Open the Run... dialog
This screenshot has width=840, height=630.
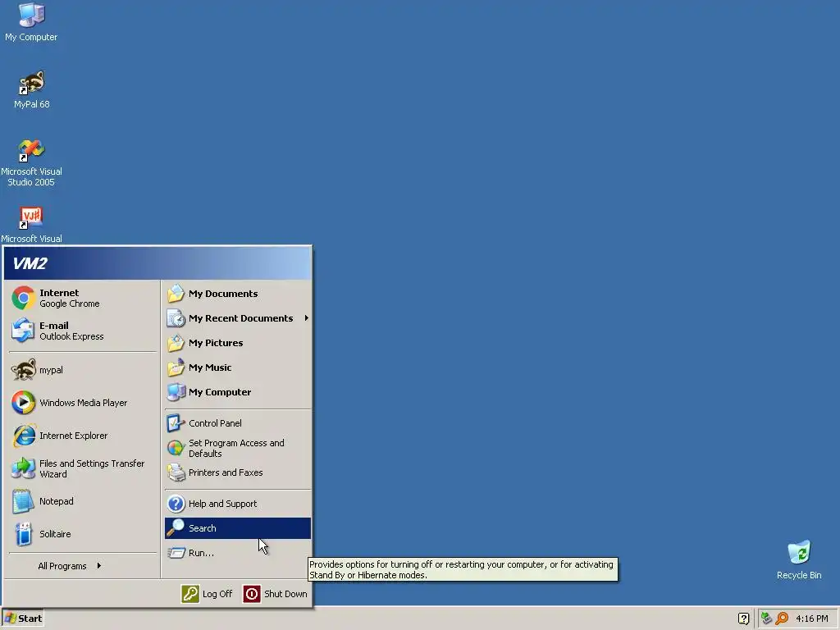(x=238, y=553)
